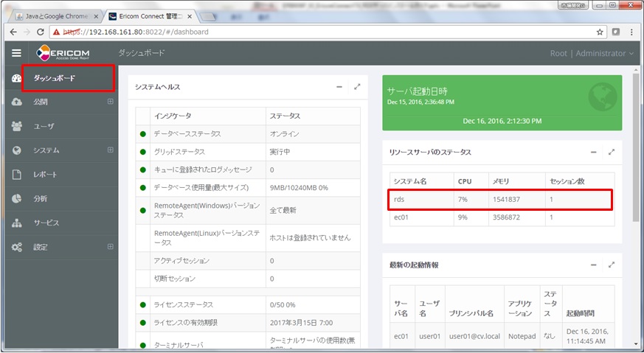Click the browser address bar

325,32
